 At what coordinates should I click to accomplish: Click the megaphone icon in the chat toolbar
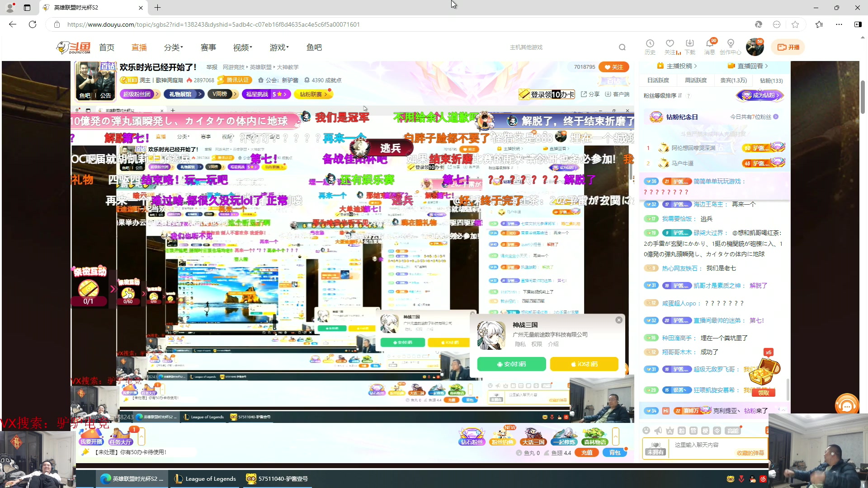[658, 431]
